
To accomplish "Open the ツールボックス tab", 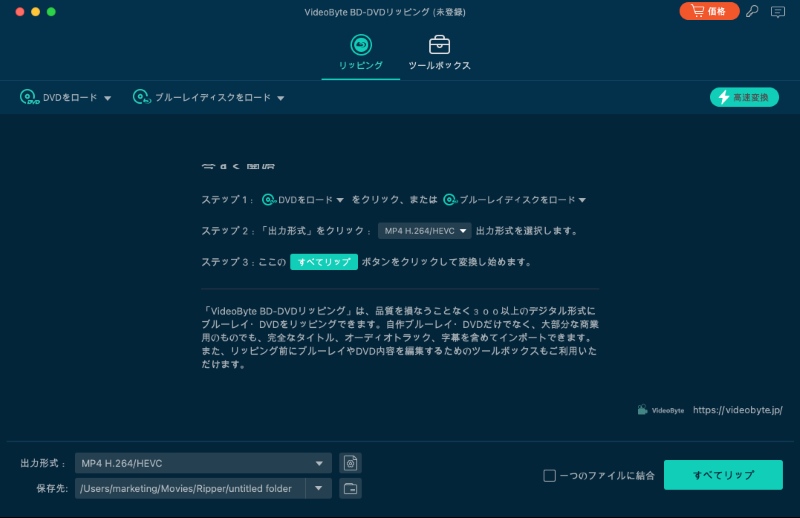I will coord(439,53).
